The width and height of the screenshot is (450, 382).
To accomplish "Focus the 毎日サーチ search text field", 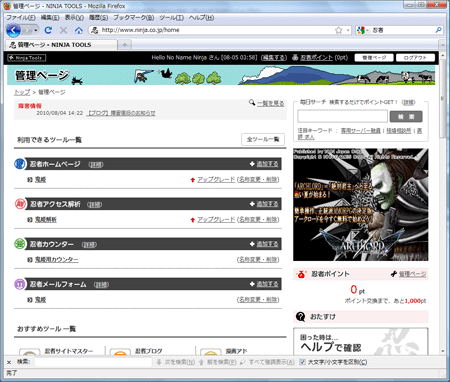I will pyautogui.click(x=342, y=116).
